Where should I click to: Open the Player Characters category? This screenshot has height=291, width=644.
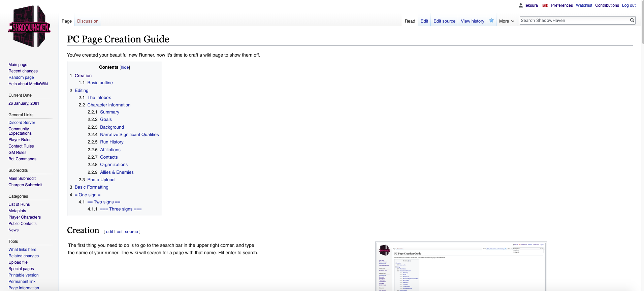tap(25, 217)
